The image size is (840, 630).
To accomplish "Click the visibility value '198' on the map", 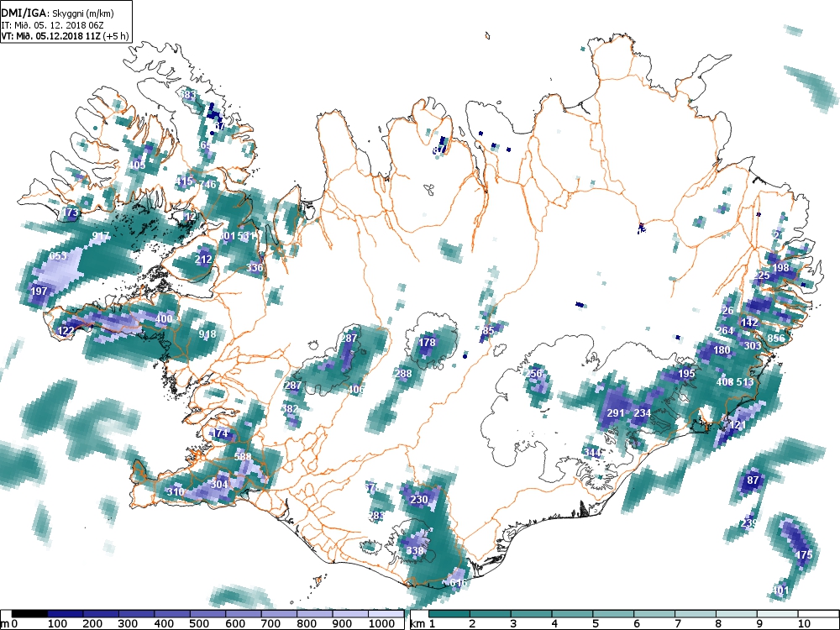I will click(x=780, y=267).
